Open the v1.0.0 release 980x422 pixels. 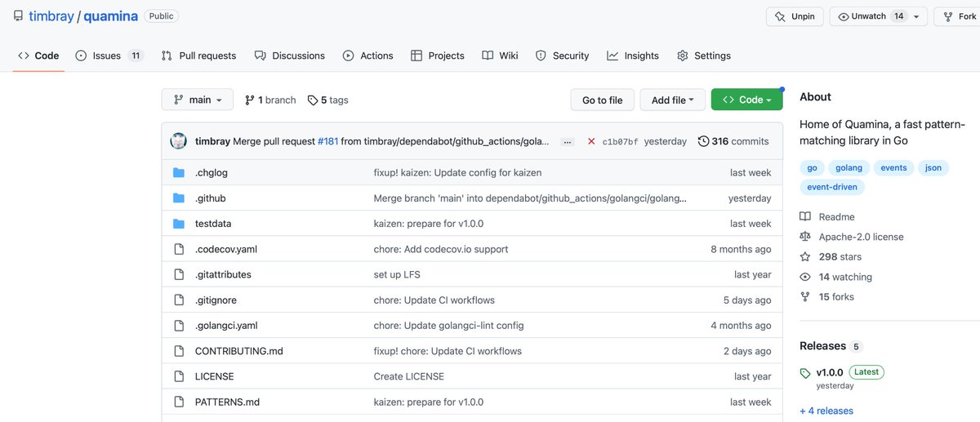[x=830, y=372]
